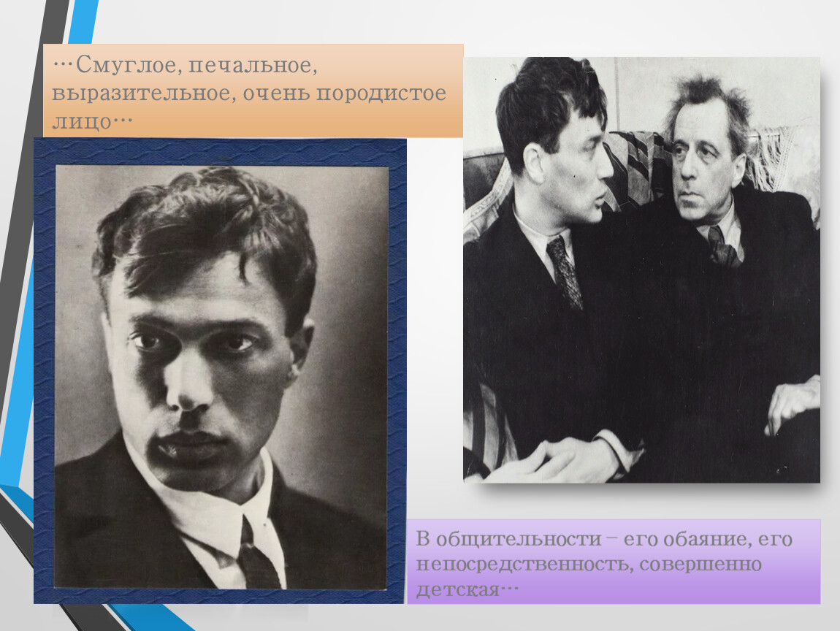This screenshot has width=840, height=631.
Task: Click the purple quote box beginning 'В общительности'
Action: point(614,562)
